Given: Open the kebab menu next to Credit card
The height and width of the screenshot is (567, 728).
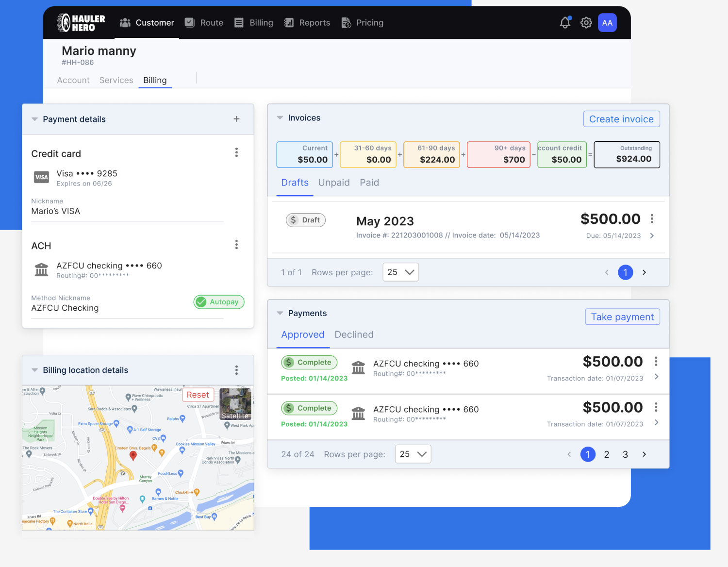Looking at the screenshot, I should coord(236,152).
